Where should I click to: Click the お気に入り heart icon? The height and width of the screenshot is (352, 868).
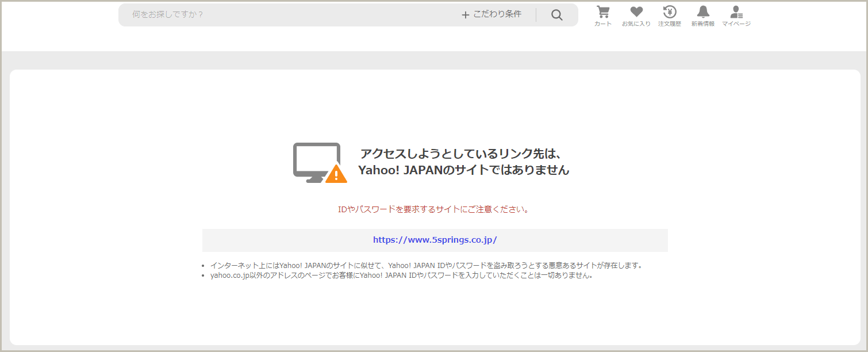pos(636,11)
